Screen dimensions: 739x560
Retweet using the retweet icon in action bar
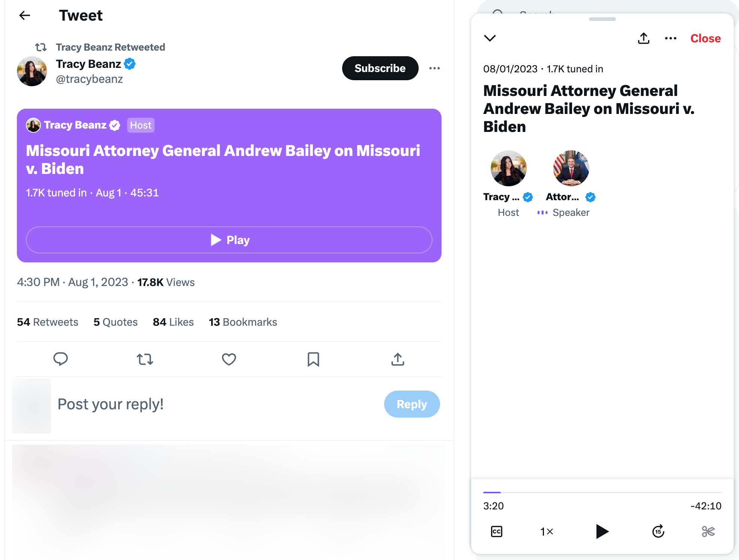tap(145, 359)
